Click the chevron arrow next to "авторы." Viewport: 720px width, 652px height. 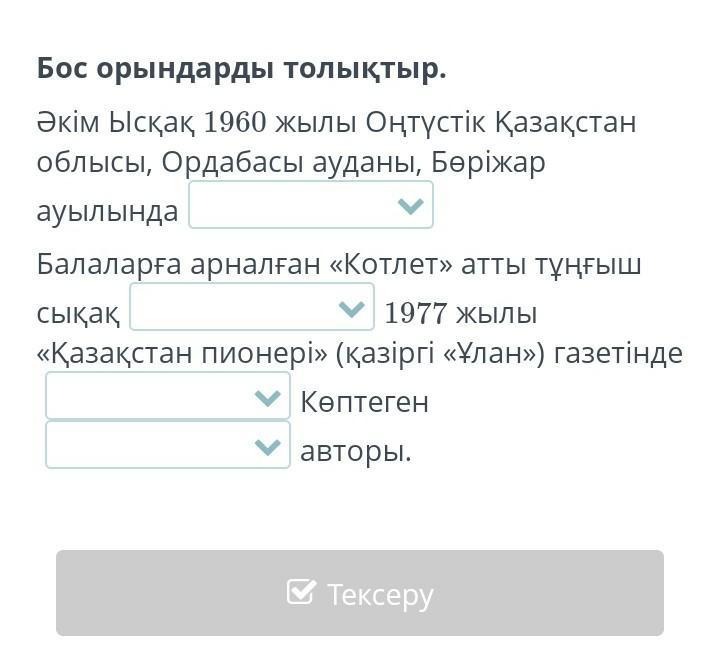pos(267,446)
